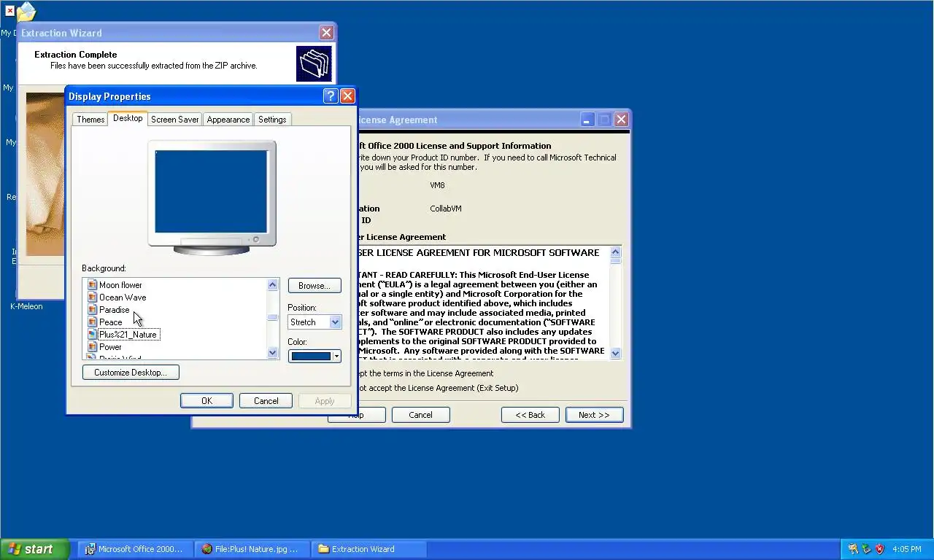Screen dimensions: 934x560
Task: Switch to File:Plus! Nature.jpg taskbar button
Action: pyautogui.click(x=252, y=549)
